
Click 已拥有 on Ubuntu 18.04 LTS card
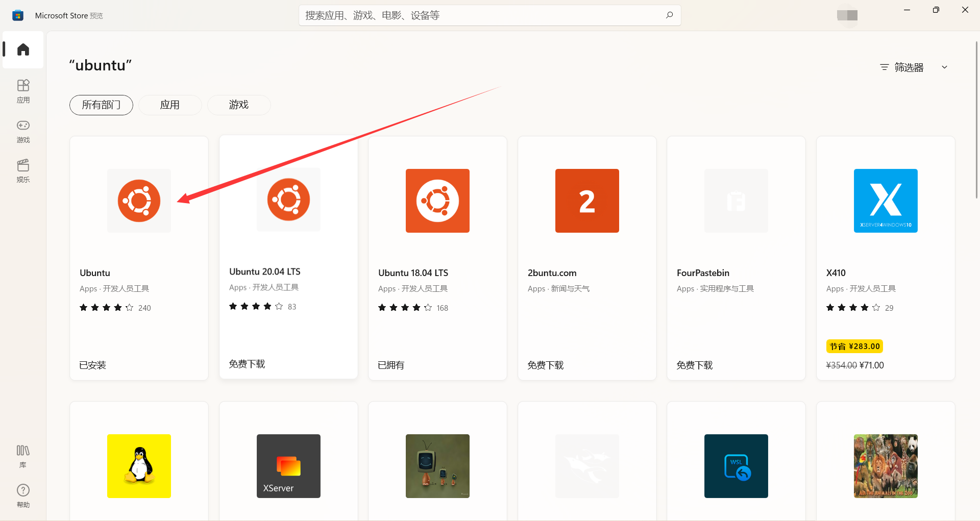[x=391, y=365]
